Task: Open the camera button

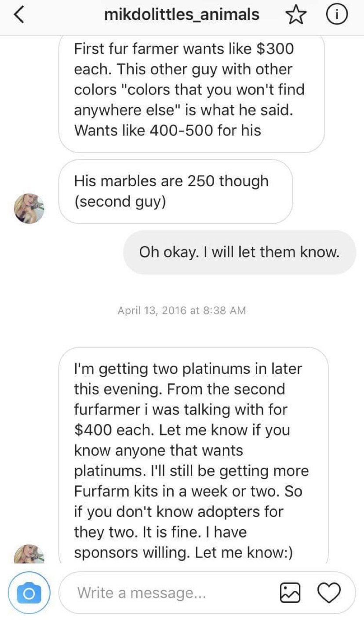Action: pos(29,593)
